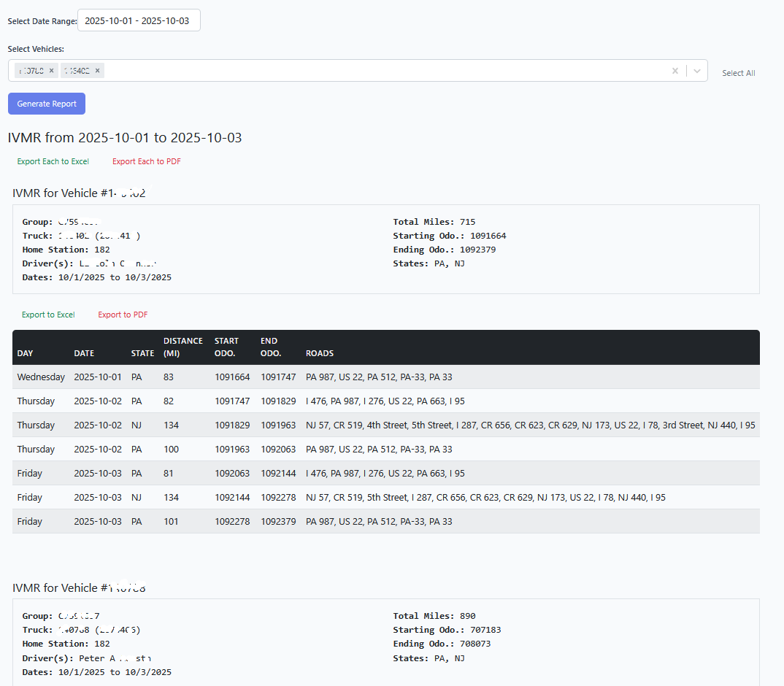Click the START ODO. column header
Image resolution: width=784 pixels, height=686 pixels.
[x=226, y=347]
